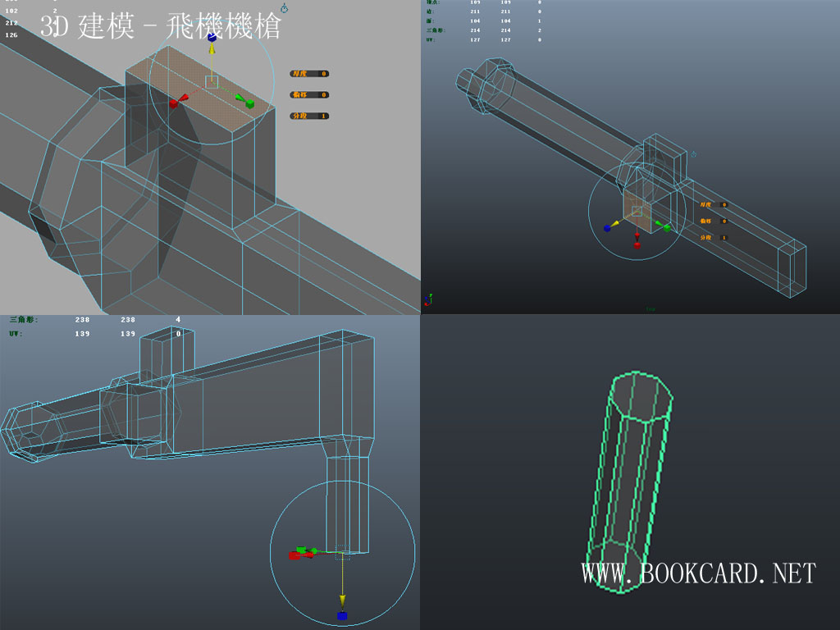The width and height of the screenshot is (840, 630).
Task: Click the red cube handle in top-left viewport
Action: (x=175, y=103)
